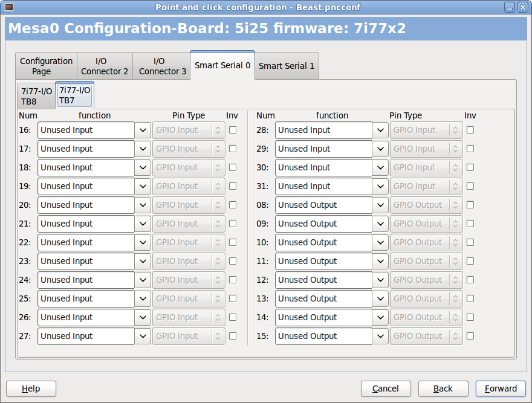Toggle Inv checkbox for pin 28
The width and height of the screenshot is (532, 403).
[470, 130]
